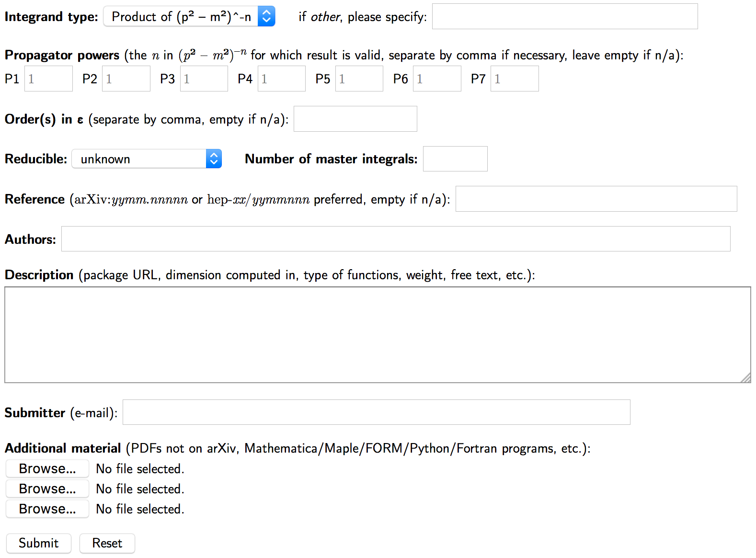This screenshot has width=756, height=558.
Task: Click the P6 propagator power field
Action: click(437, 79)
